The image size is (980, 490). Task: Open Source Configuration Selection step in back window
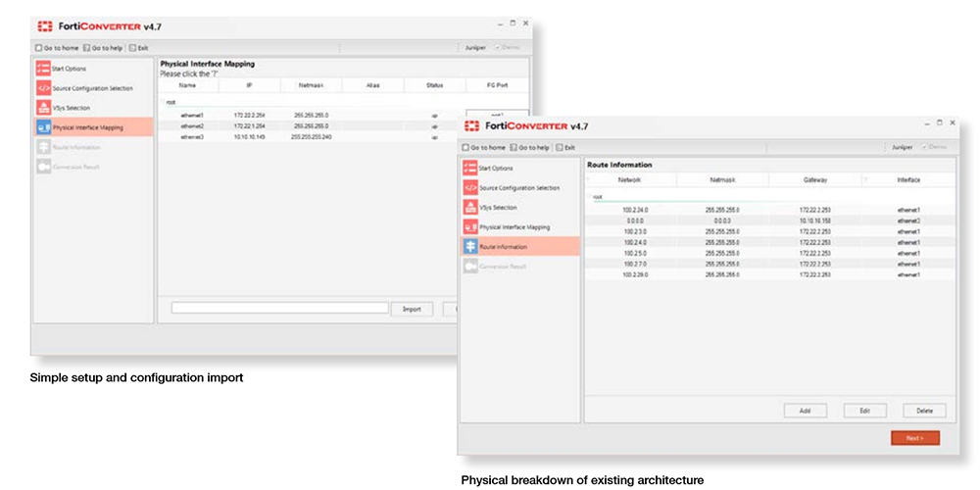[93, 88]
